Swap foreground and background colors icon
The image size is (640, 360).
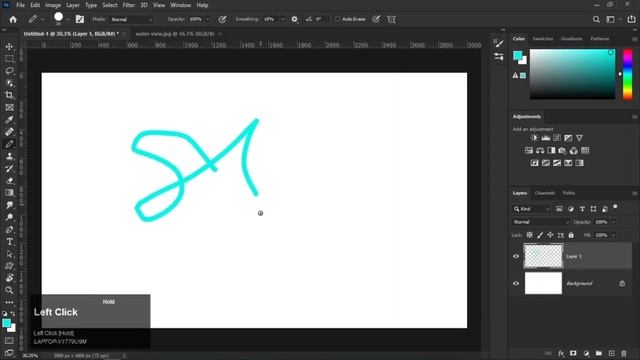(x=13, y=314)
